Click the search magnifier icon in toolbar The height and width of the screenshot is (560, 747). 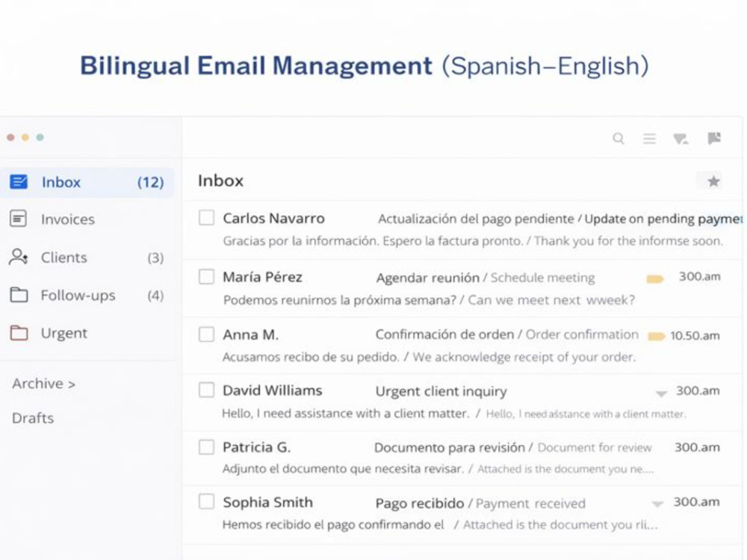pos(619,138)
